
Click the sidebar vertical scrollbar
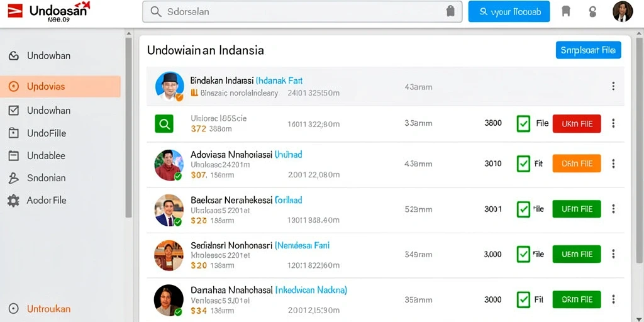click(x=128, y=127)
